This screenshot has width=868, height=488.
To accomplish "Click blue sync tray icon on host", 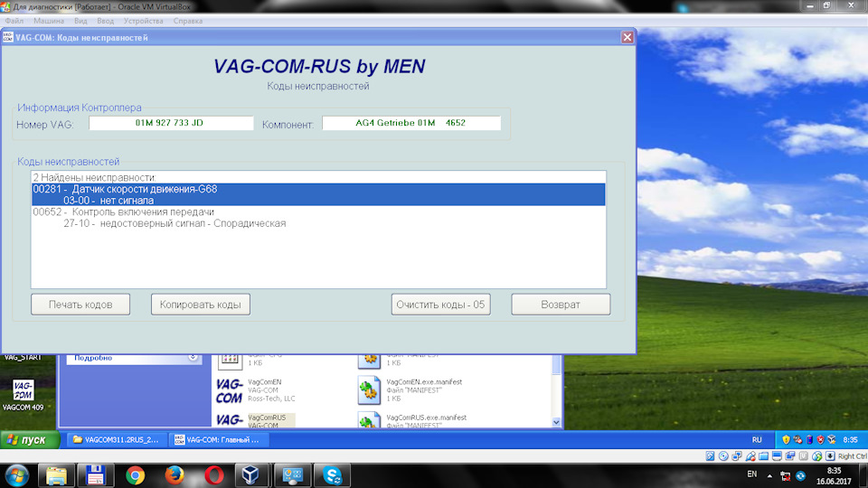I will (x=800, y=476).
